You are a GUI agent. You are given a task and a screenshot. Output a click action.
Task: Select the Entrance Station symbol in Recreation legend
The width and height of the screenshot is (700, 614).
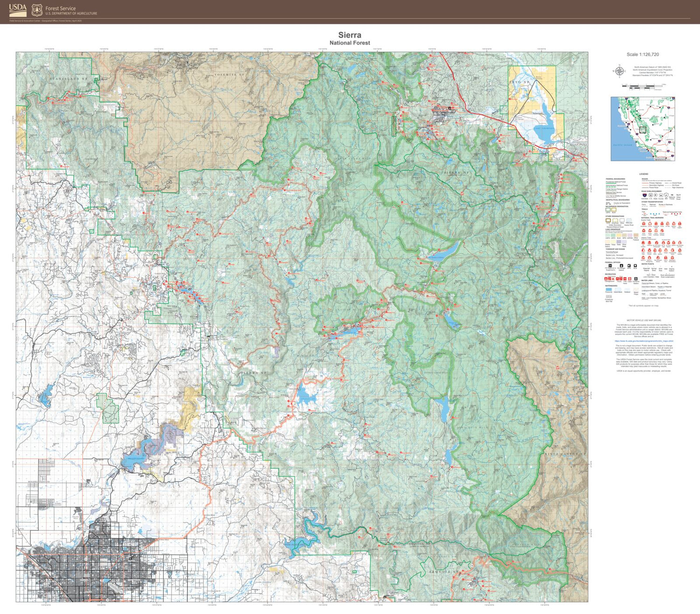point(636,278)
